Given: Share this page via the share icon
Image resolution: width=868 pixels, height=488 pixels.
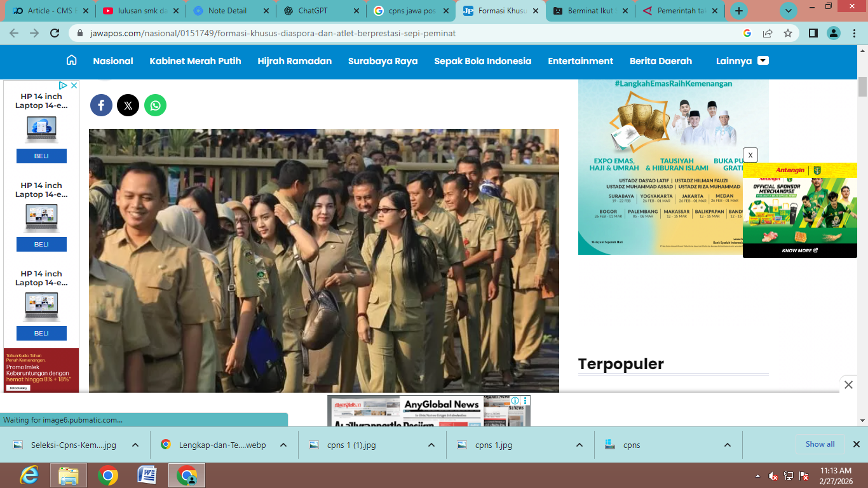Looking at the screenshot, I should point(768,33).
